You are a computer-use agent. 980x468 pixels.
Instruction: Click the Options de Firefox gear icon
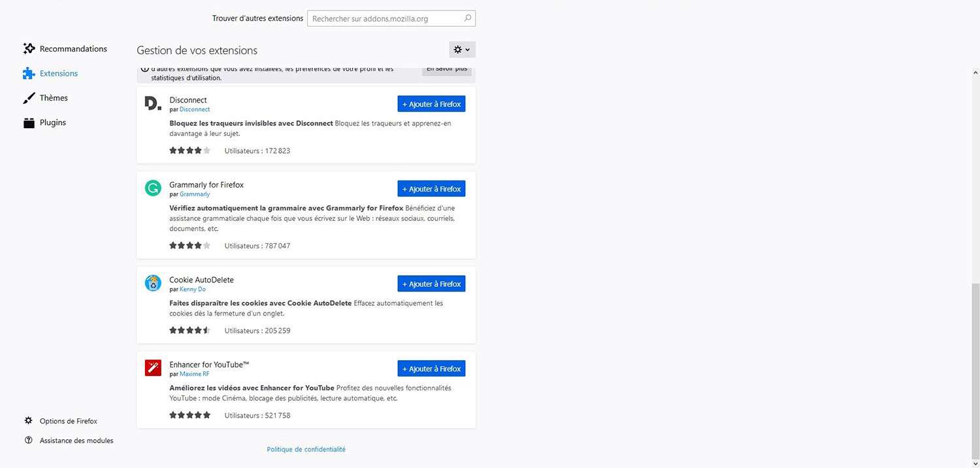[29, 421]
